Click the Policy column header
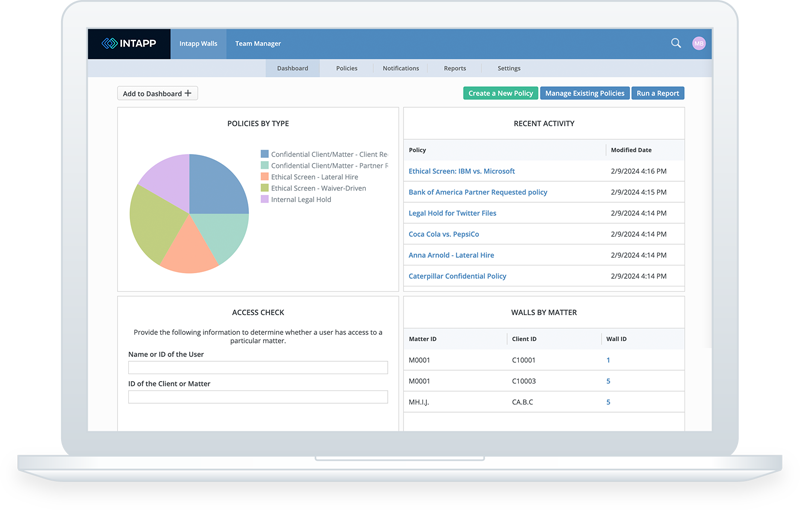This screenshot has width=800, height=510. (x=417, y=150)
